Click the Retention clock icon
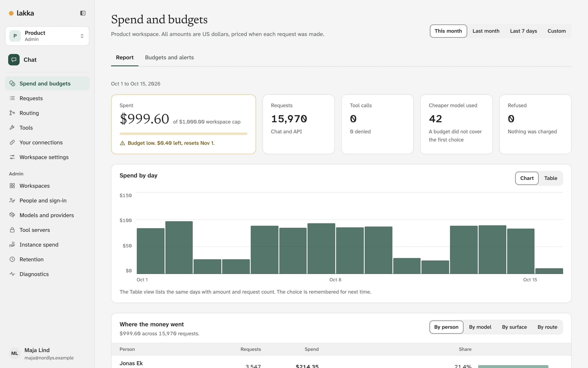Viewport: 588px width, 368px height. coord(12,259)
